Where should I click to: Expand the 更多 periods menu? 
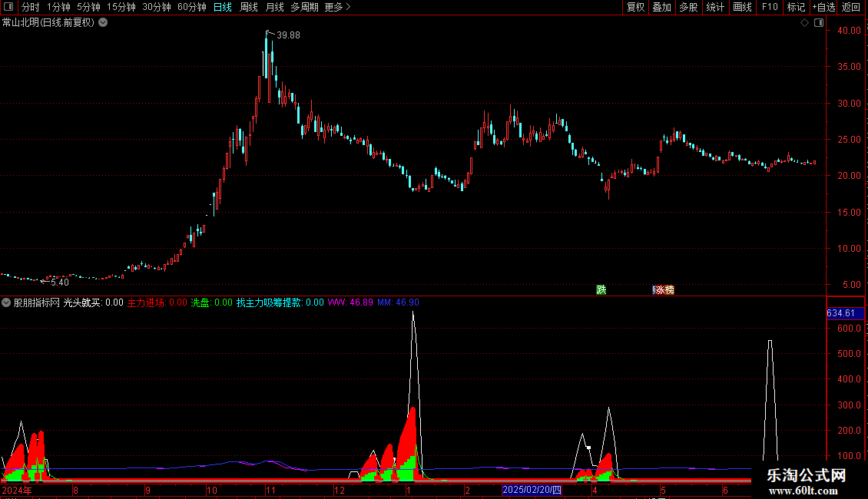coord(337,7)
